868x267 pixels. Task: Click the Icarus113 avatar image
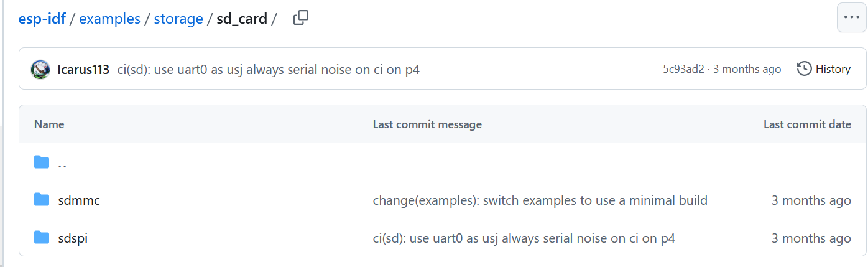[40, 69]
